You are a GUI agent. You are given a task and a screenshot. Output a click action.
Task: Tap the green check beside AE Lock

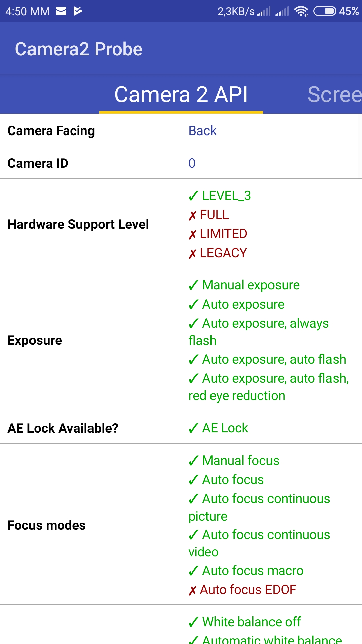coord(193,428)
